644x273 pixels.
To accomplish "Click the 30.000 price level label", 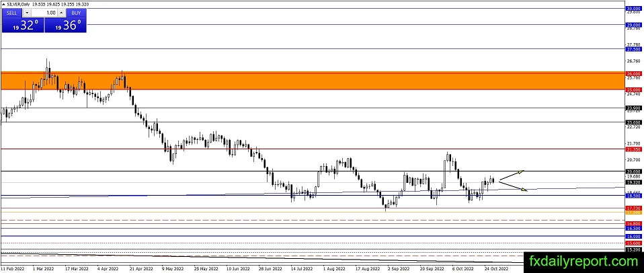I will point(632,8).
